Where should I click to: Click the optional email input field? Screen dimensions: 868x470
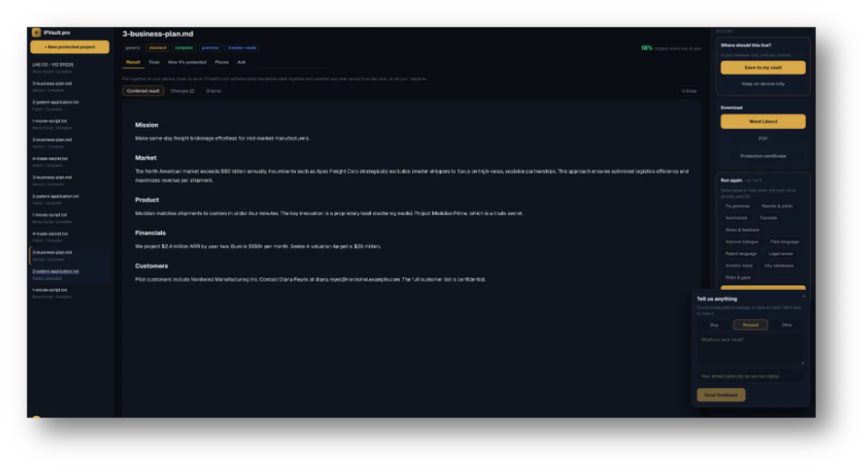[x=750, y=376]
